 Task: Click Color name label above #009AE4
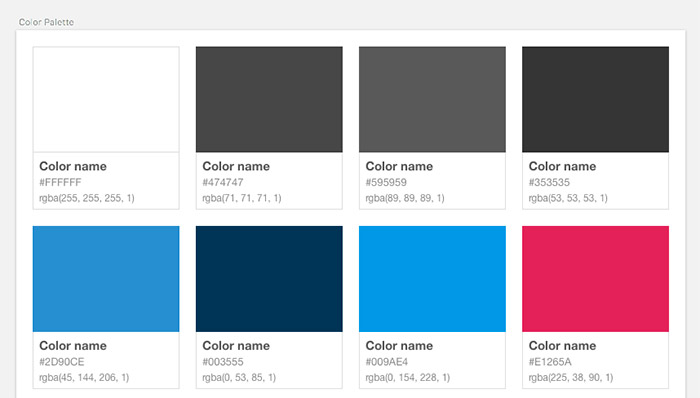399,346
